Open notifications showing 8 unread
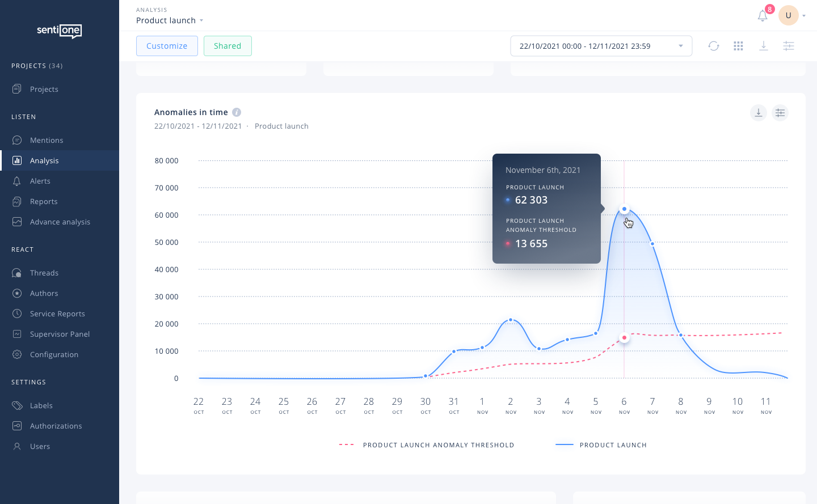The width and height of the screenshot is (817, 504). pyautogui.click(x=762, y=15)
